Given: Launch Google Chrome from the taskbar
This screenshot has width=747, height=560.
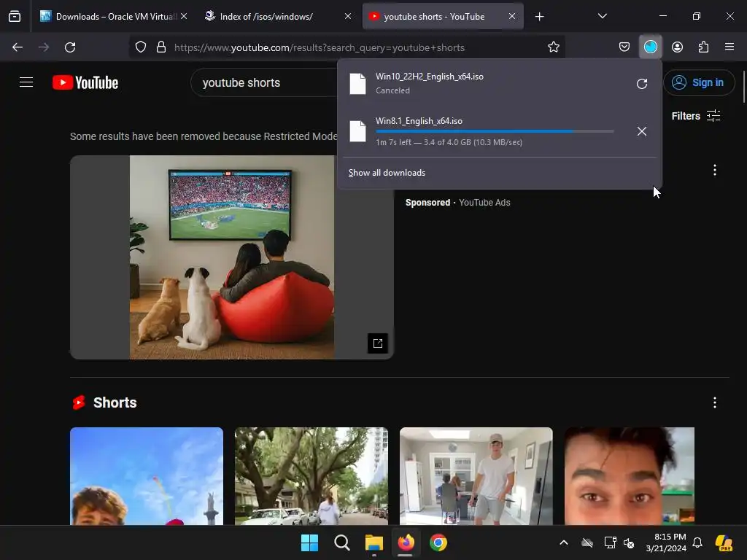Looking at the screenshot, I should (x=438, y=542).
